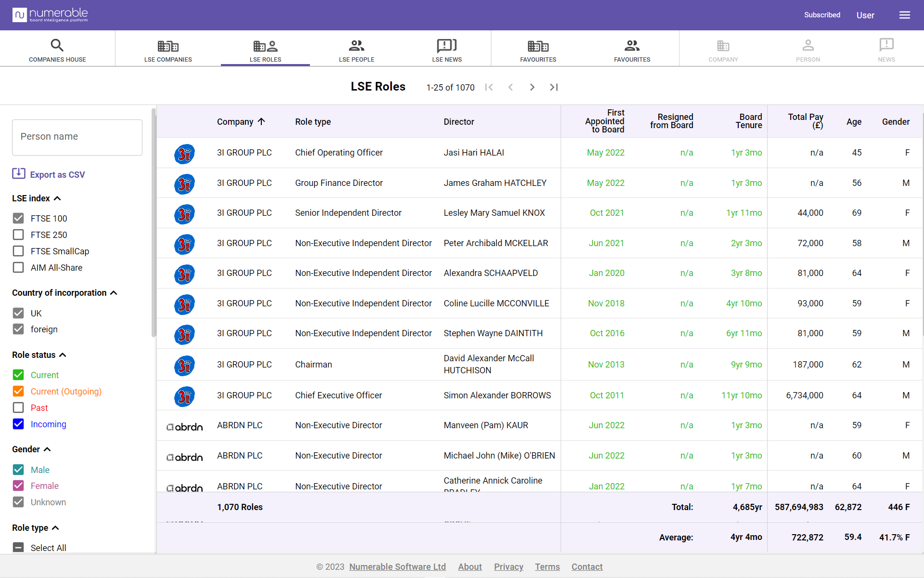Click the filter sidebar scrollbar
Viewport: 924px width, 578px height.
pyautogui.click(x=154, y=223)
